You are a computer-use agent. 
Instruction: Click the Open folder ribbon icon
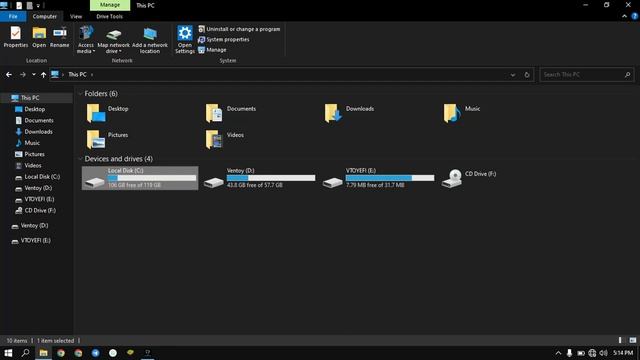point(39,37)
